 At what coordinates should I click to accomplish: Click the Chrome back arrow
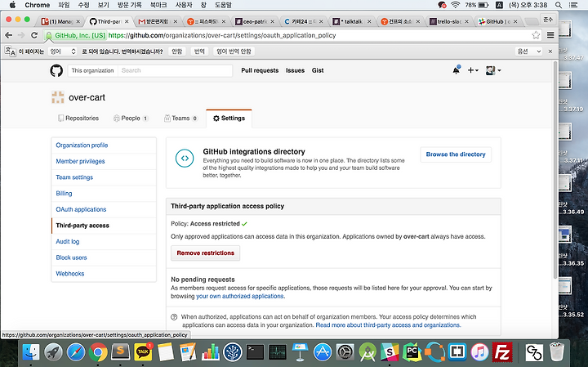[x=9, y=35]
